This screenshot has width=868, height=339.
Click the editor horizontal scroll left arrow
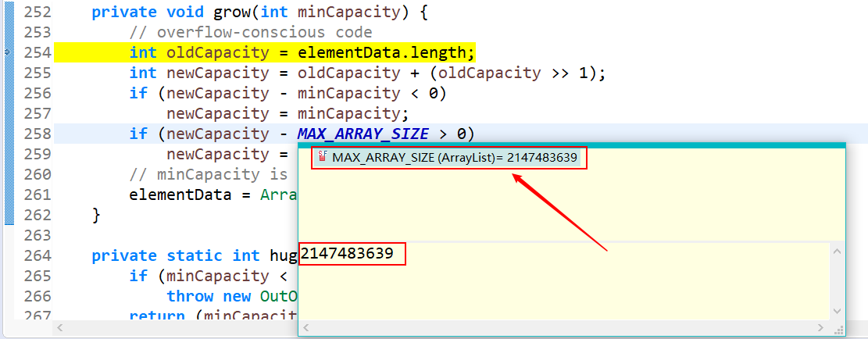click(x=60, y=328)
